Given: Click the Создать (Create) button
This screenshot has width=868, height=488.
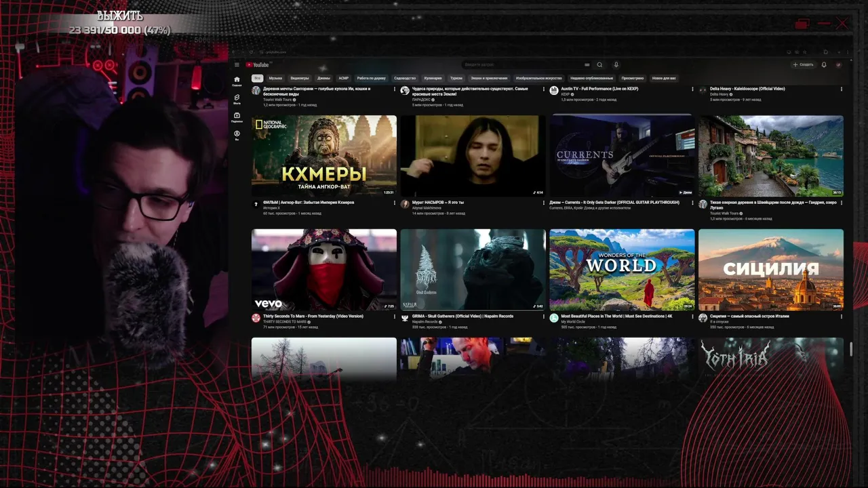Looking at the screenshot, I should tap(803, 65).
